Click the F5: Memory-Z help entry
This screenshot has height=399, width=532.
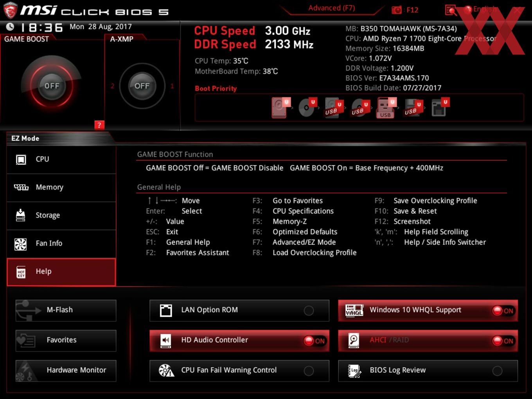tap(280, 221)
